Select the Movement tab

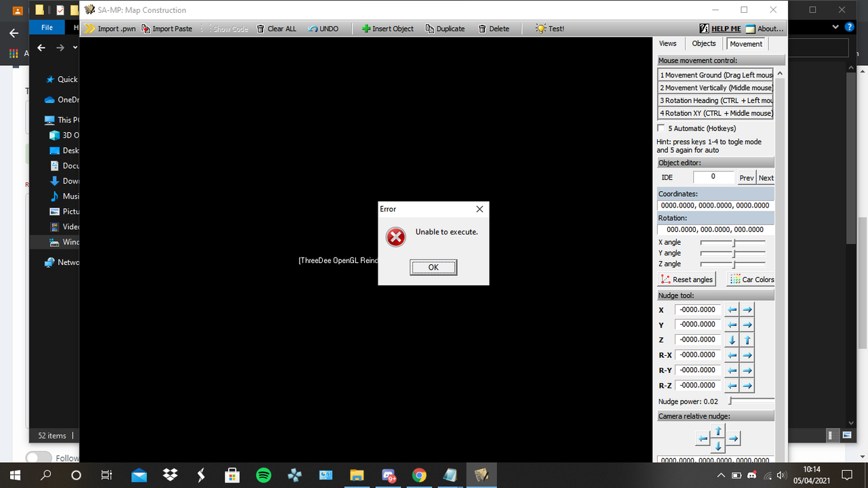[x=746, y=44]
